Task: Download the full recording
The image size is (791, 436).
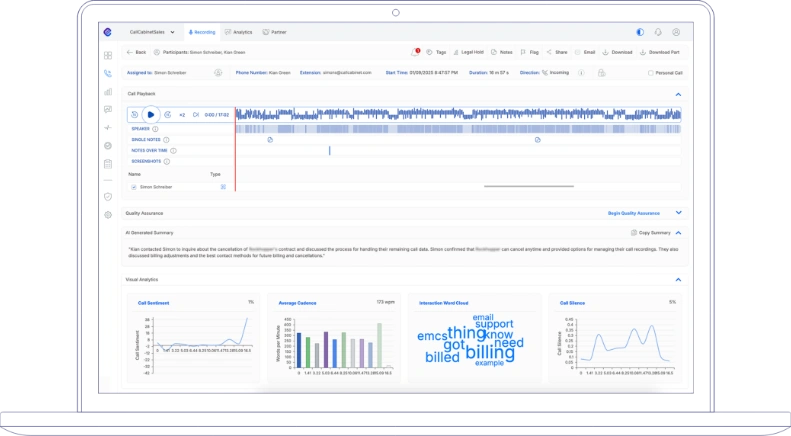Action: pyautogui.click(x=617, y=52)
